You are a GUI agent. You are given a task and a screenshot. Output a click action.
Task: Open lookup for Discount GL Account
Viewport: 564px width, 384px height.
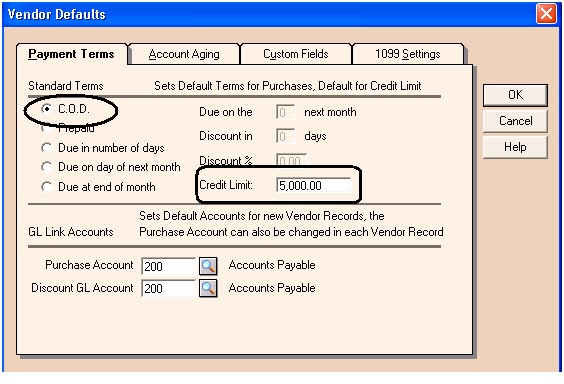[208, 288]
